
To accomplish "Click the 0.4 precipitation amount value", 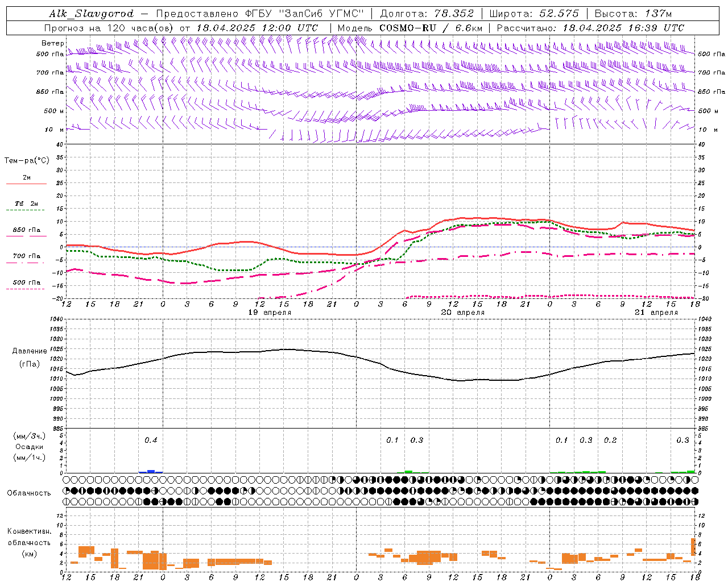I will 151,440.
